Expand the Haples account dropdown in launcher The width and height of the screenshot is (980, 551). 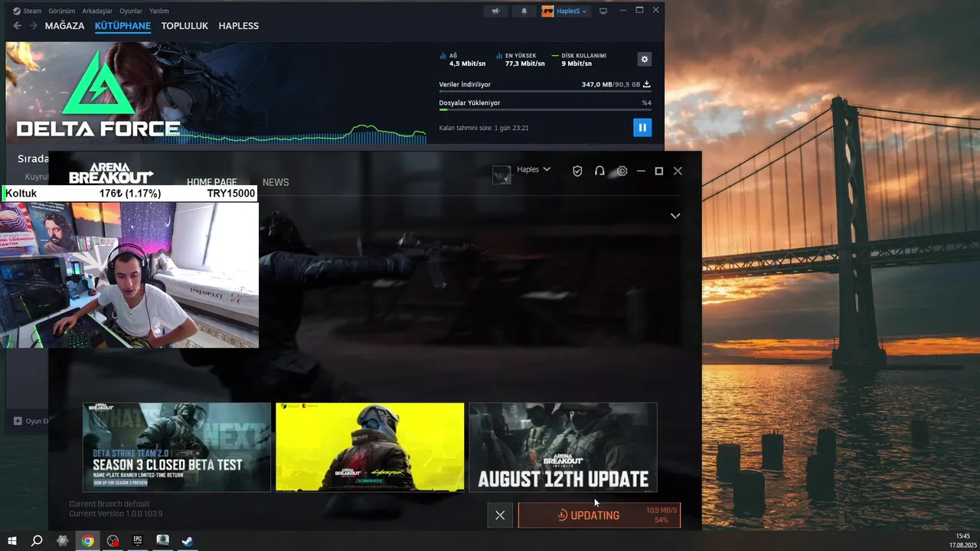(534, 170)
